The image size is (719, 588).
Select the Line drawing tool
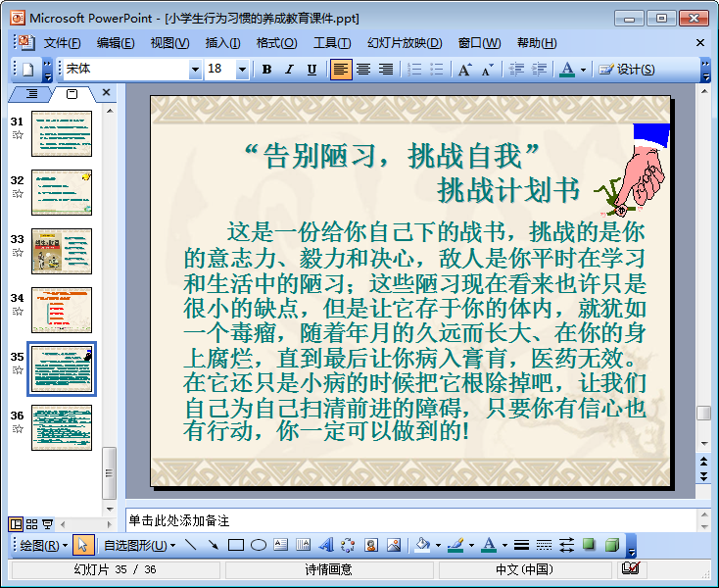point(191,545)
